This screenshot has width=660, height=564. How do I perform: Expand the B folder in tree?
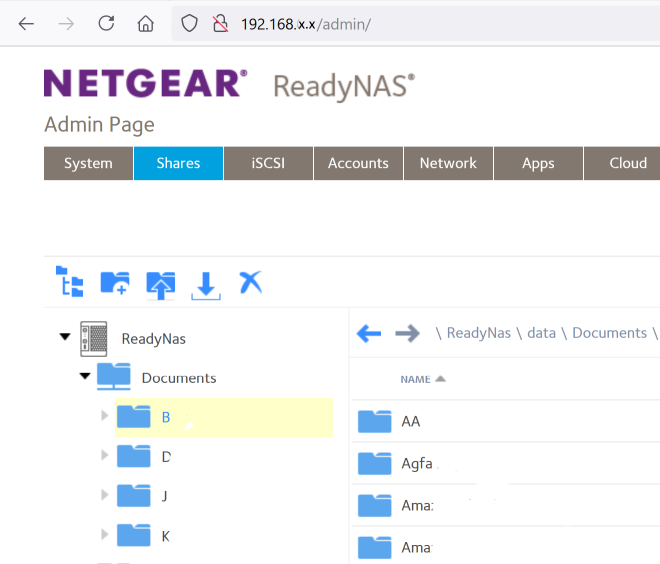pyautogui.click(x=104, y=416)
